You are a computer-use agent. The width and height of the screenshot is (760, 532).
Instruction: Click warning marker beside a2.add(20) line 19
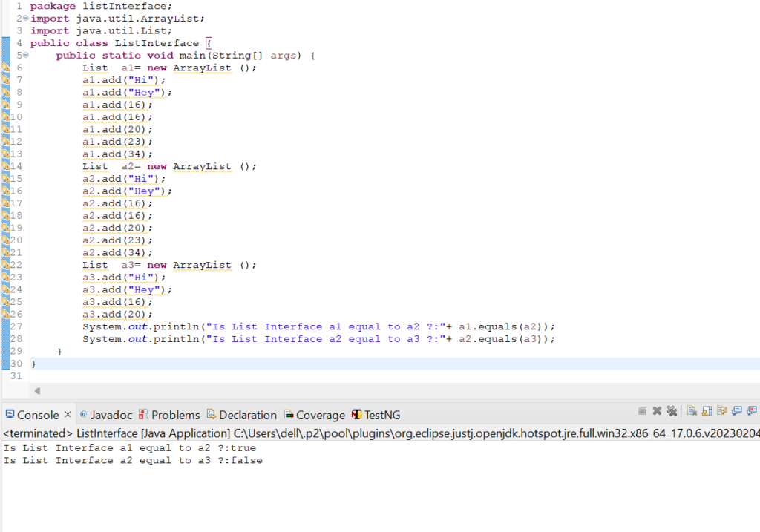[6, 228]
